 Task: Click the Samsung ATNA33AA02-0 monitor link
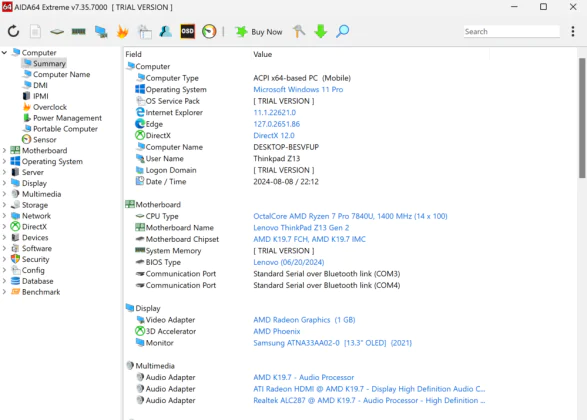pos(332,343)
